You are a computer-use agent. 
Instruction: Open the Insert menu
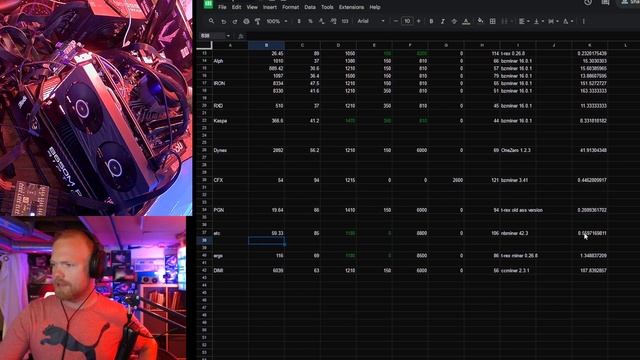click(x=270, y=7)
